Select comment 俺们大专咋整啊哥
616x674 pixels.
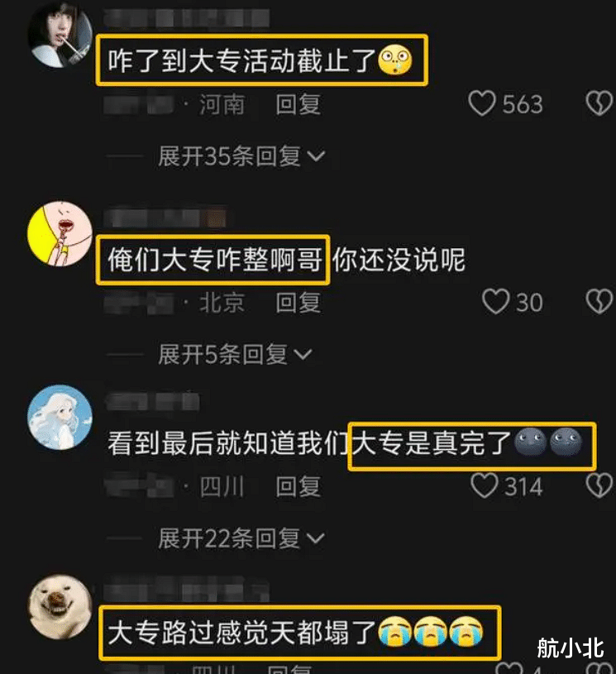pos(213,260)
